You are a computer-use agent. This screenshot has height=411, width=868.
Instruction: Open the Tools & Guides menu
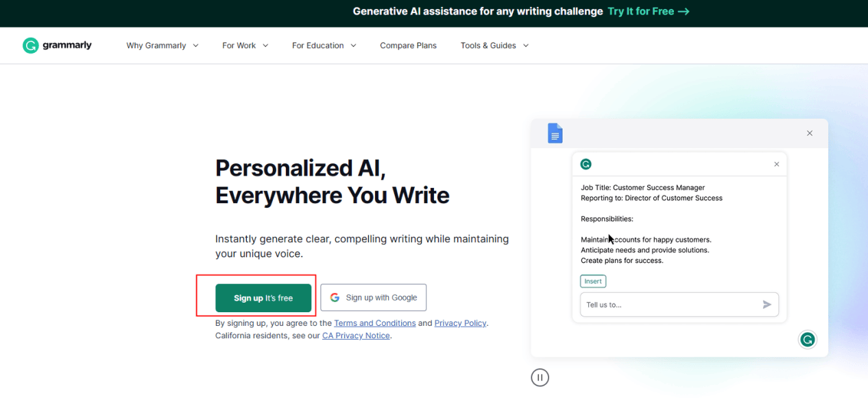[x=494, y=45]
